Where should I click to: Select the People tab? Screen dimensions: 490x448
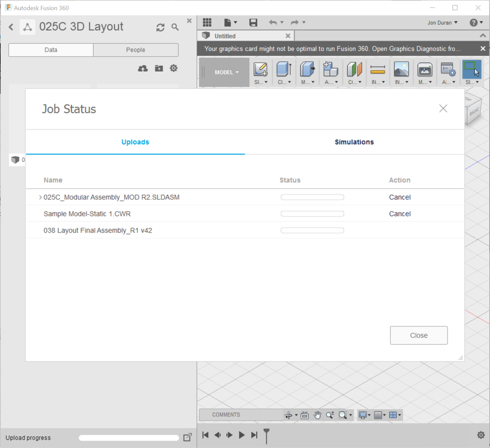[x=136, y=50]
